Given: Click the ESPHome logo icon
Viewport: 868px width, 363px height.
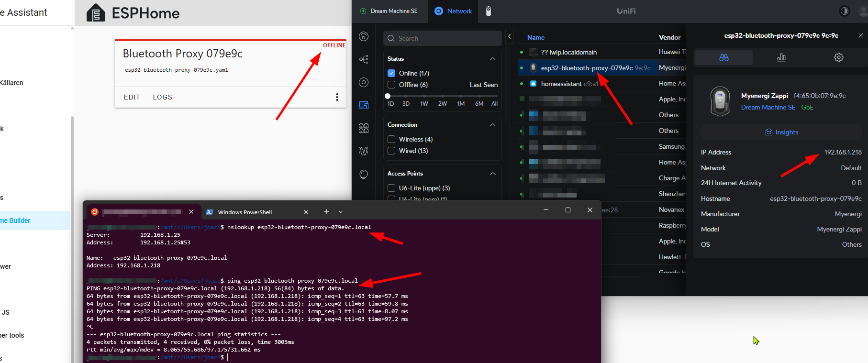Looking at the screenshot, I should (96, 13).
